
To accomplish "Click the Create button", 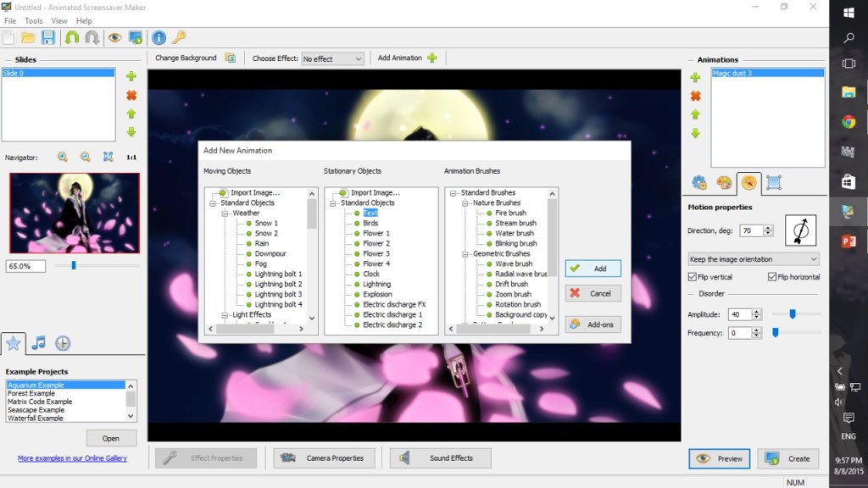I will click(787, 458).
